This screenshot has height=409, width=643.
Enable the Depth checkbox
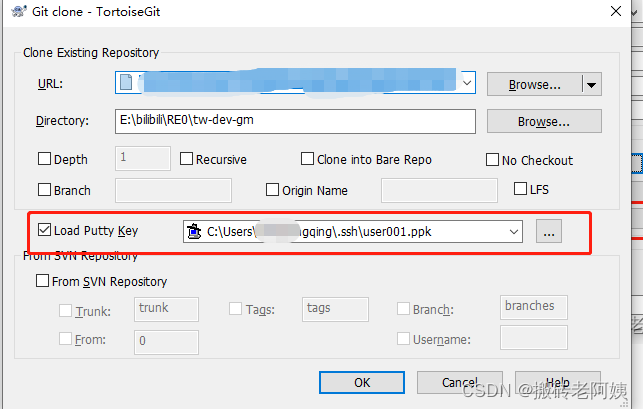click(44, 159)
